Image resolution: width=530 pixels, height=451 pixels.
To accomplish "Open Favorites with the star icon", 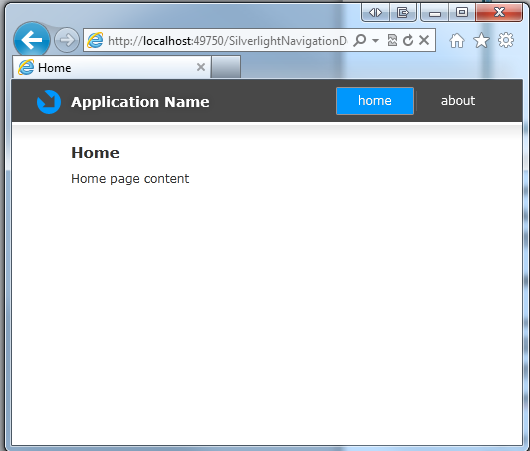I will pyautogui.click(x=481, y=41).
